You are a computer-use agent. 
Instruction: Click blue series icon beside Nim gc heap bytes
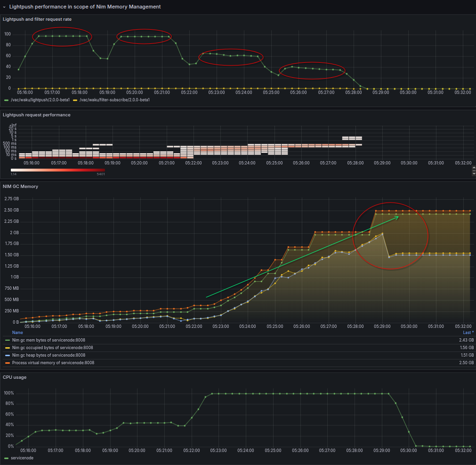[x=7, y=355]
